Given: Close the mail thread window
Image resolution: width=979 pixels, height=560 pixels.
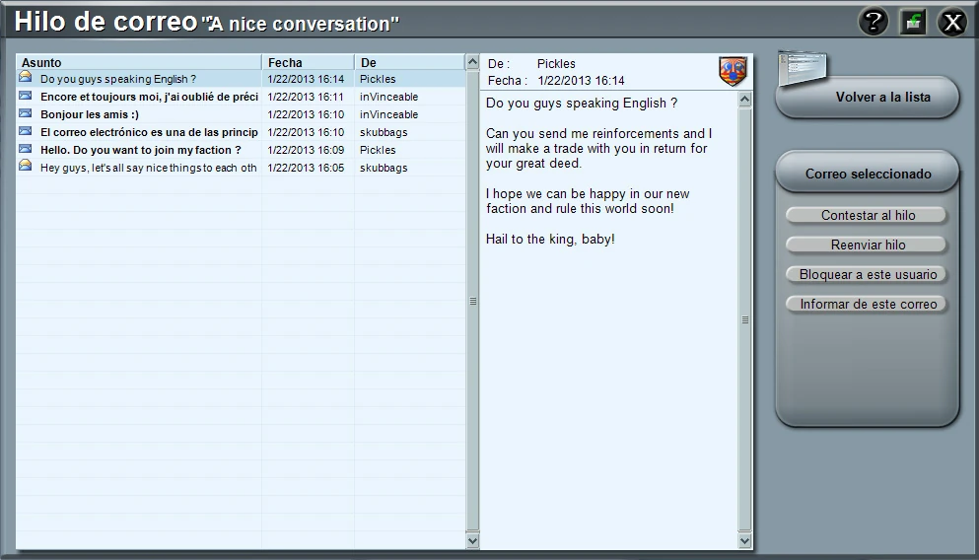Looking at the screenshot, I should (952, 23).
